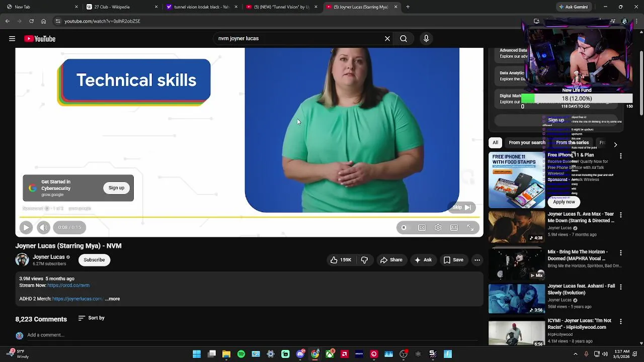Open options for Tear Me Down video

pyautogui.click(x=620, y=215)
